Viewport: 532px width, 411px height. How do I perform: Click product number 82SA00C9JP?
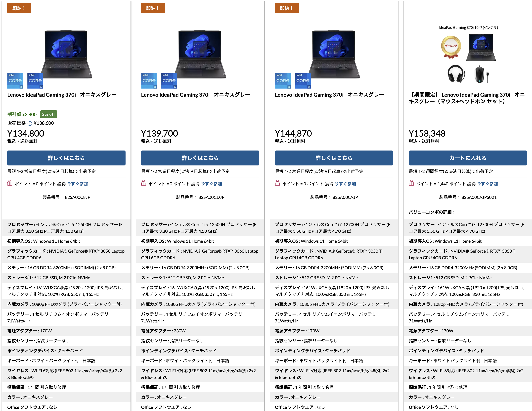(x=345, y=197)
